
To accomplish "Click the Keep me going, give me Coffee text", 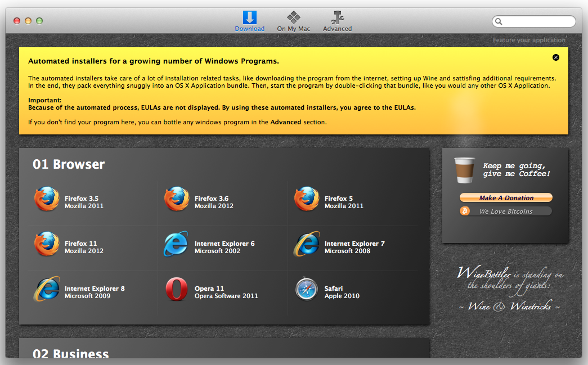I will (x=516, y=169).
